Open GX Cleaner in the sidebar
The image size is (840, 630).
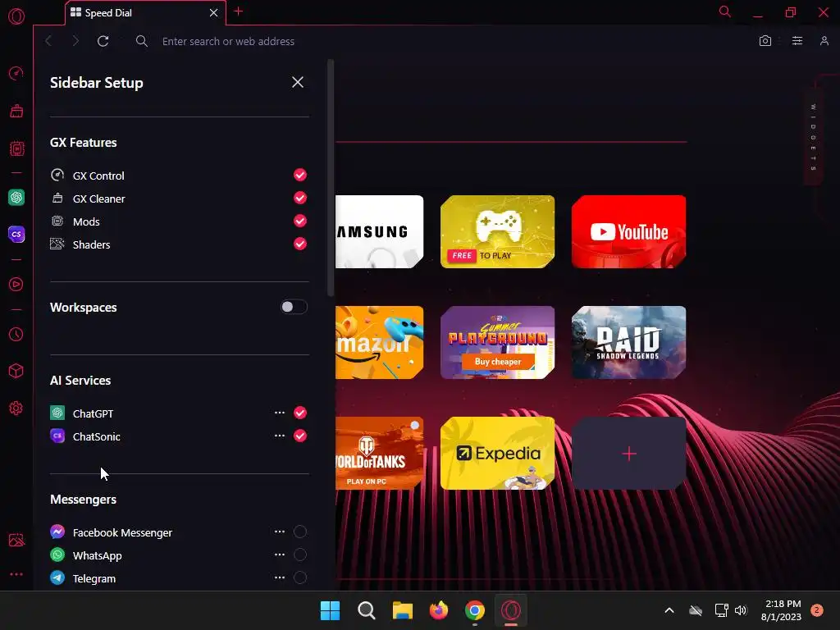point(16,111)
